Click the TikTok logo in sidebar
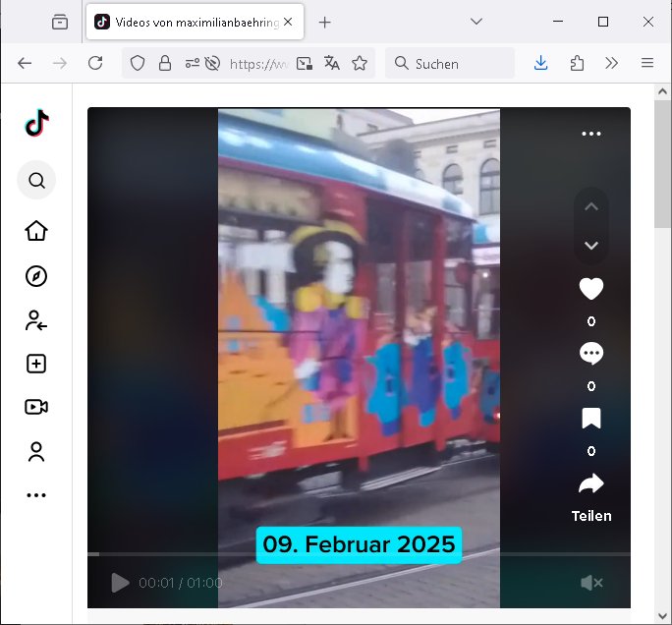This screenshot has width=672, height=625. (x=36, y=123)
